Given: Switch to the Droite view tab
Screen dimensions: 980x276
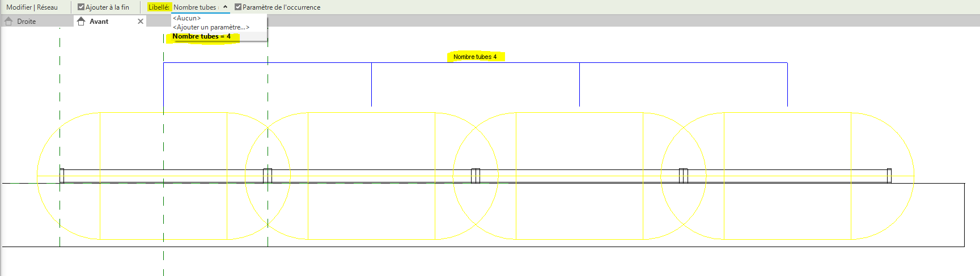Looking at the screenshot, I should click(26, 22).
